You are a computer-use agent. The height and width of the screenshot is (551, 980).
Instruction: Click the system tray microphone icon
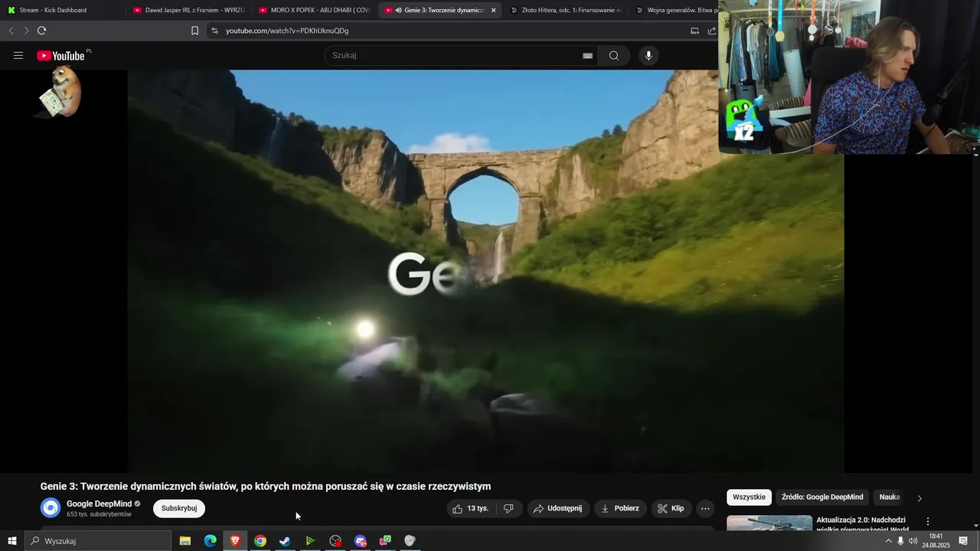900,541
